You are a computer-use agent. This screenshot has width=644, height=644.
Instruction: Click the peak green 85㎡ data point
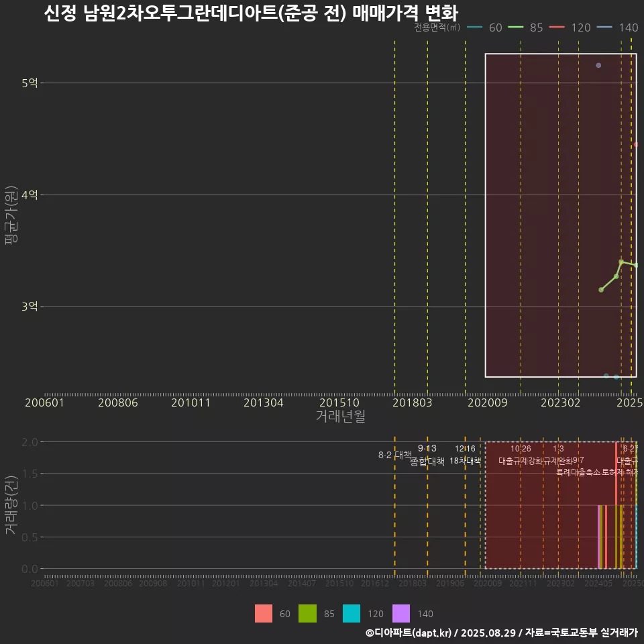click(x=621, y=262)
